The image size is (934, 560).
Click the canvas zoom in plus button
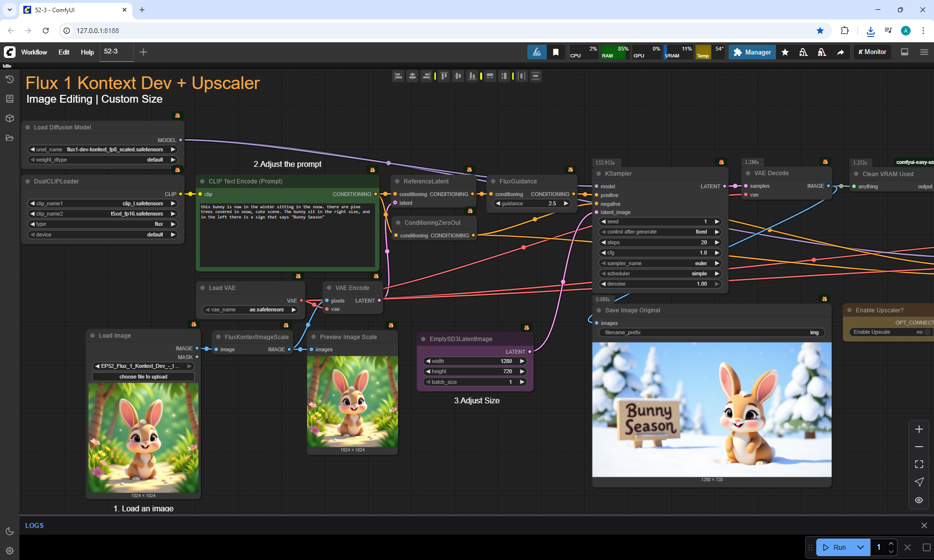click(919, 429)
